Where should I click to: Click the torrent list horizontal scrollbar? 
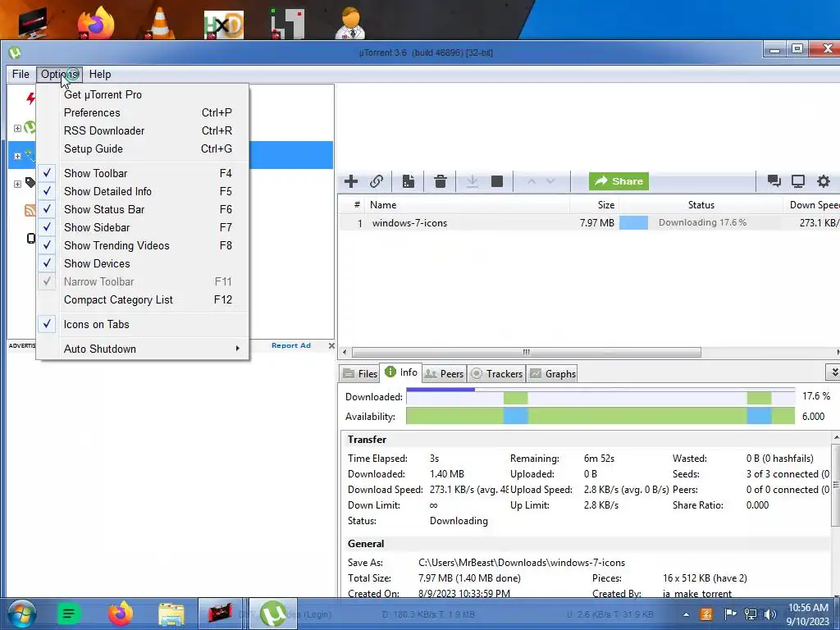[x=527, y=352]
